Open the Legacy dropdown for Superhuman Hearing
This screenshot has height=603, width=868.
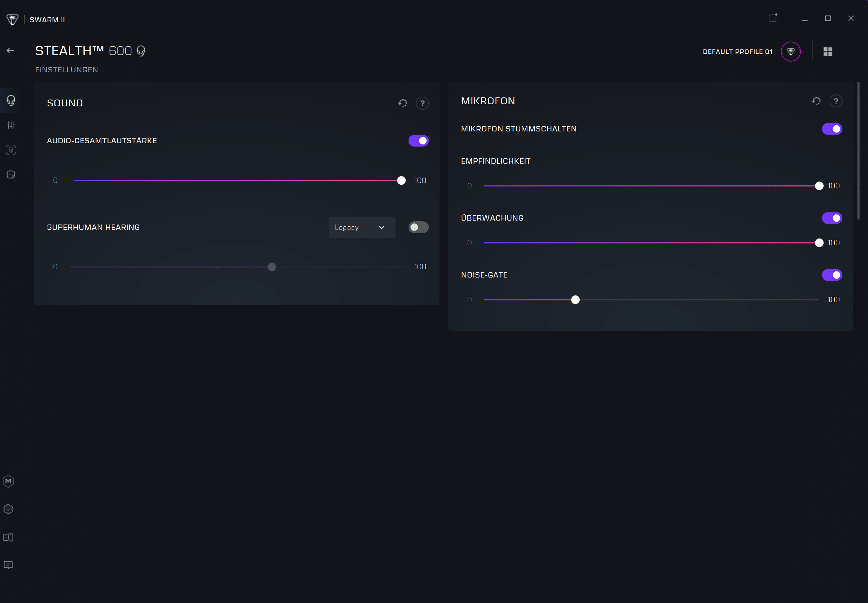361,227
